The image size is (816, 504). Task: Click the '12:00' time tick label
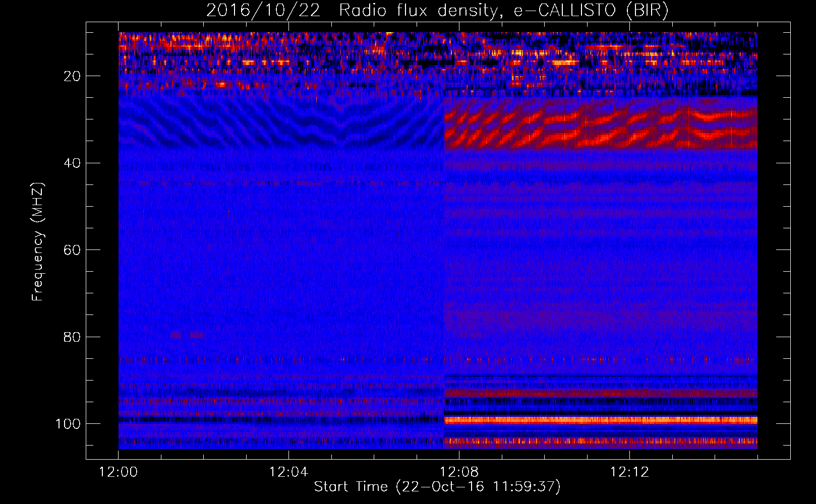point(118,472)
